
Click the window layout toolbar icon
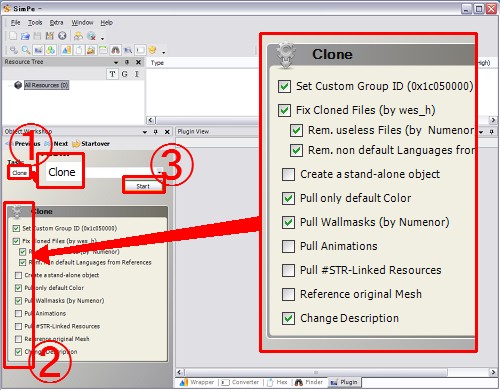tap(103, 50)
